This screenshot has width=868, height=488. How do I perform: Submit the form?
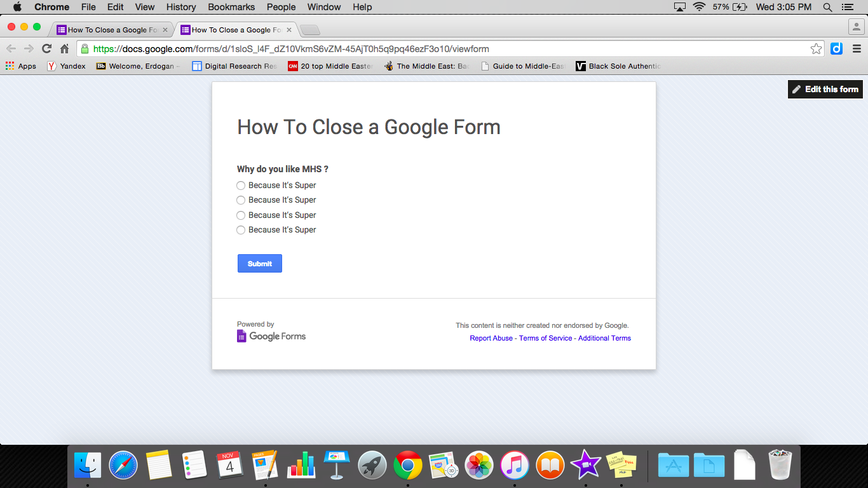click(259, 263)
